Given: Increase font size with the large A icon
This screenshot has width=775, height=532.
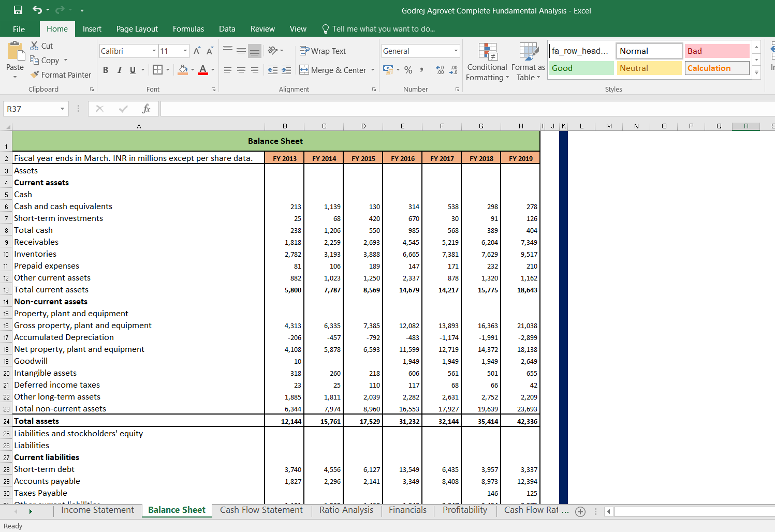Looking at the screenshot, I should [x=197, y=51].
